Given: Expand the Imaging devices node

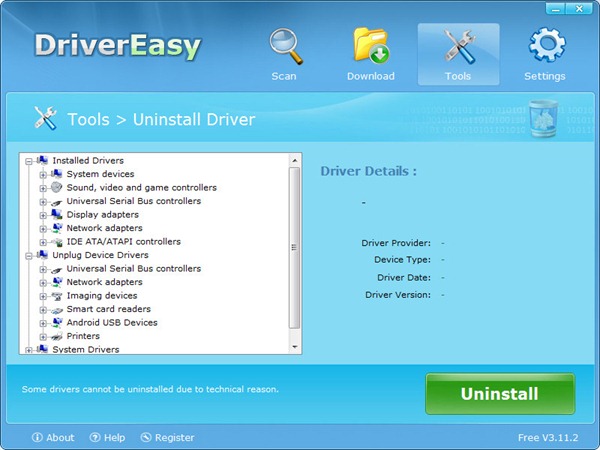Looking at the screenshot, I should (43, 296).
